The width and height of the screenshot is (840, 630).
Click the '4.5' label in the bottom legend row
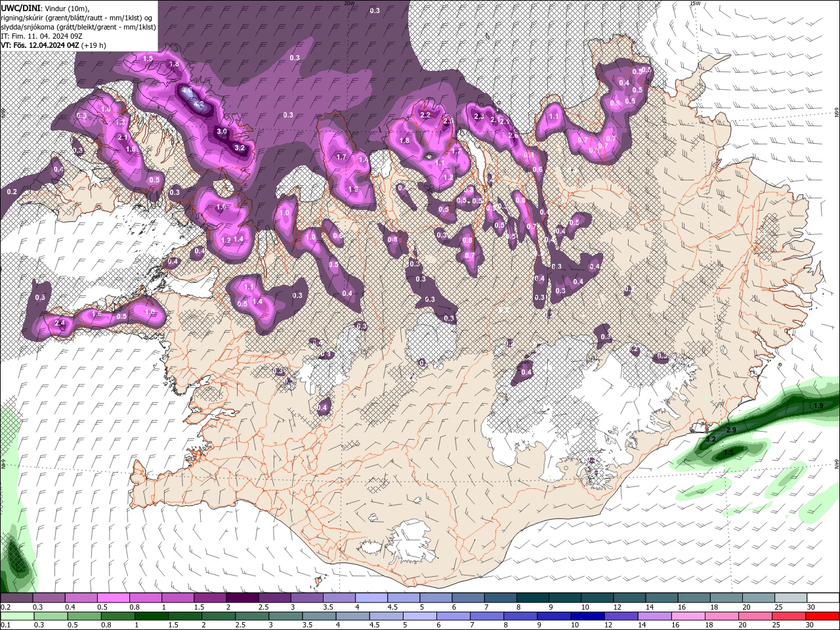point(375,625)
